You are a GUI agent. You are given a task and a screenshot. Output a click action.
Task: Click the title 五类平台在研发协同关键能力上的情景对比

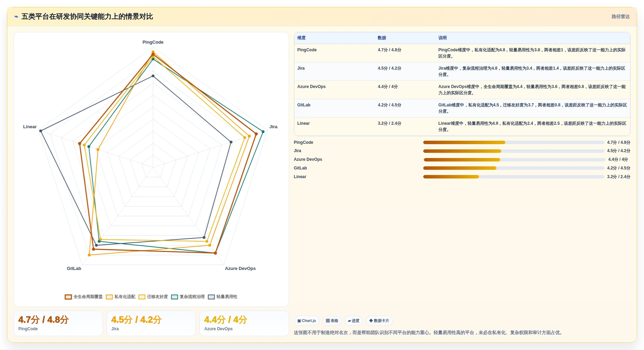coord(87,17)
